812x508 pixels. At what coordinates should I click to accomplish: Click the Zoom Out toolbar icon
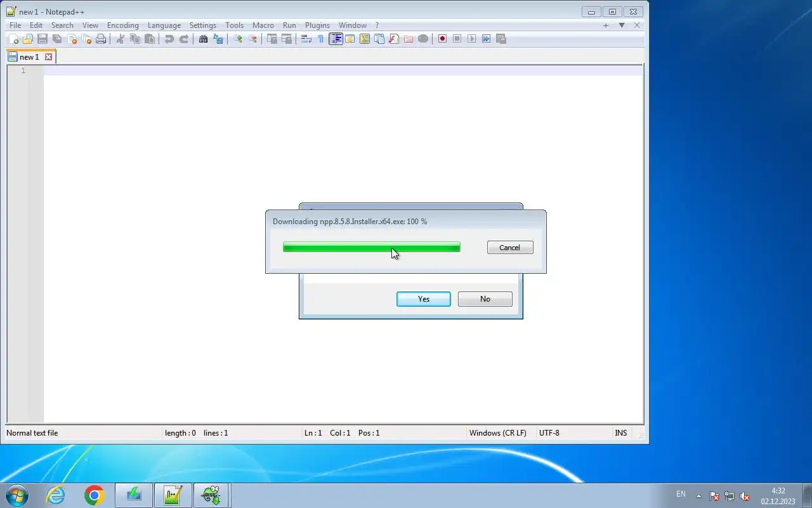(252, 39)
